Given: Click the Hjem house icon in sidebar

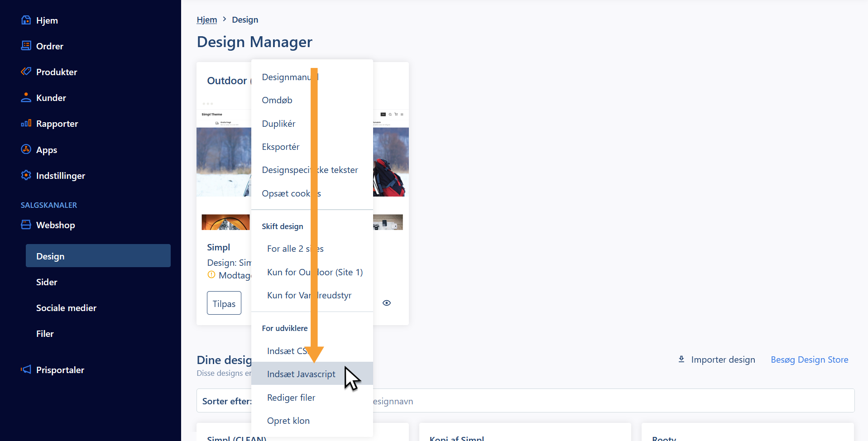Looking at the screenshot, I should click(26, 20).
